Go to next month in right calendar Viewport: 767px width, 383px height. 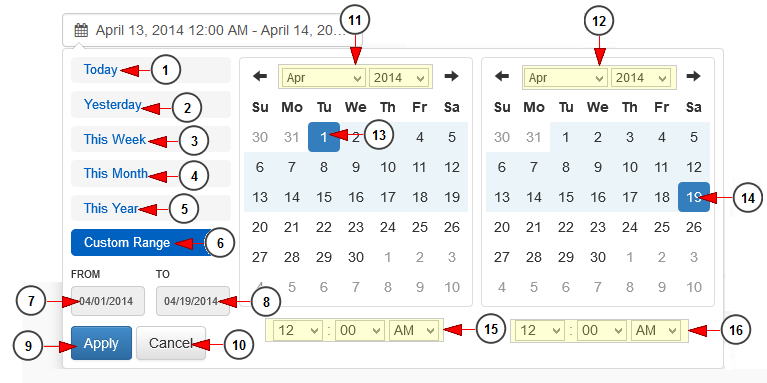(694, 76)
